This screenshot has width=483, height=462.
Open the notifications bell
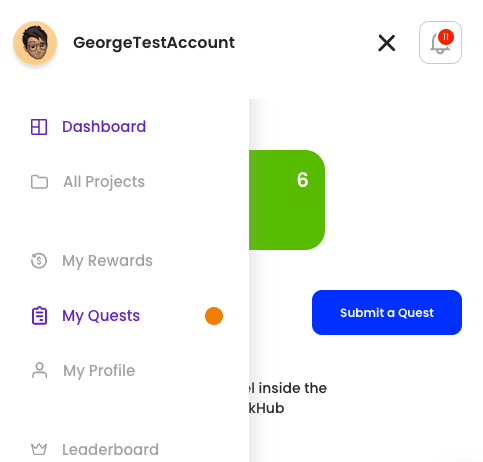tap(440, 43)
